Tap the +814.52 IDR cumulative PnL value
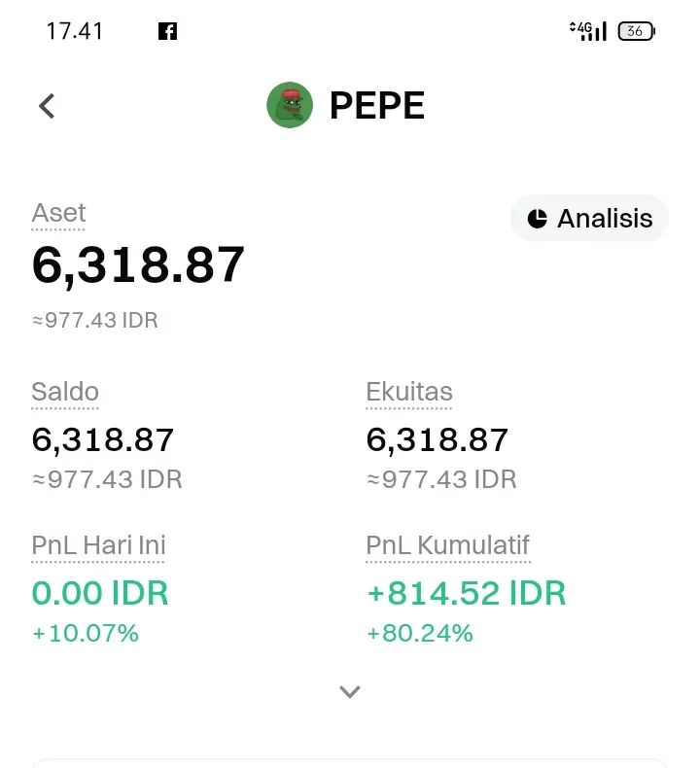The height and width of the screenshot is (768, 700). pos(467,593)
